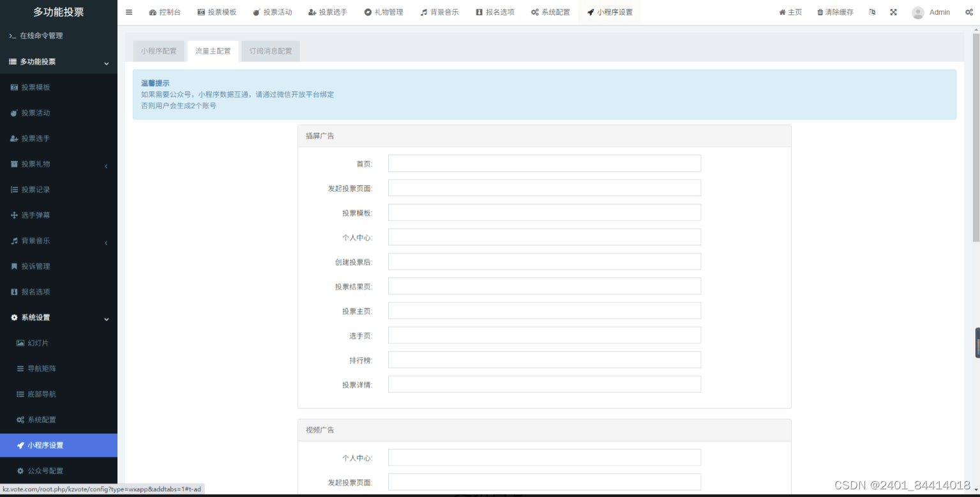The image size is (980, 497).
Task: Switch to the 小程序配置 tab
Action: (x=159, y=51)
